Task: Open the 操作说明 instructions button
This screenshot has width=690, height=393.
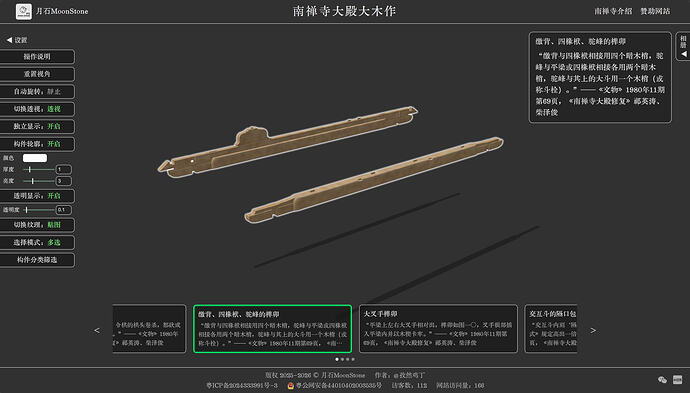Action: coord(37,56)
